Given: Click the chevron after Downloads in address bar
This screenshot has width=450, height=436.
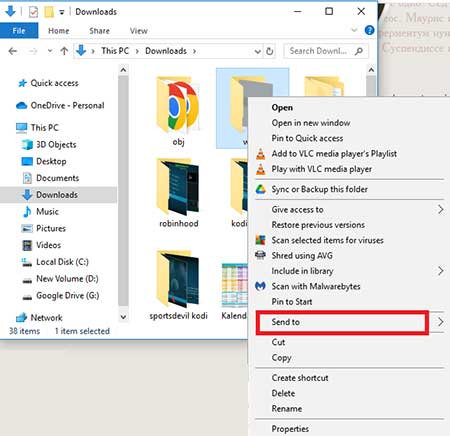Looking at the screenshot, I should pos(194,51).
